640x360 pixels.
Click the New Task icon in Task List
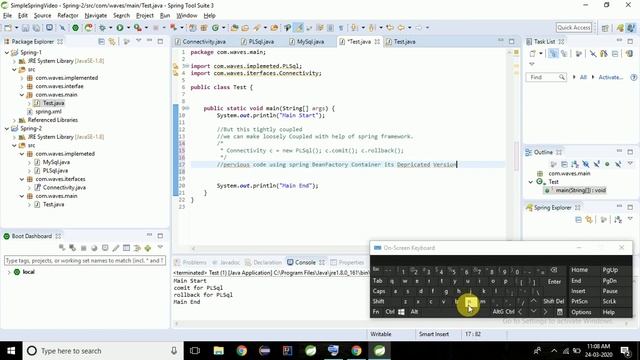532,53
